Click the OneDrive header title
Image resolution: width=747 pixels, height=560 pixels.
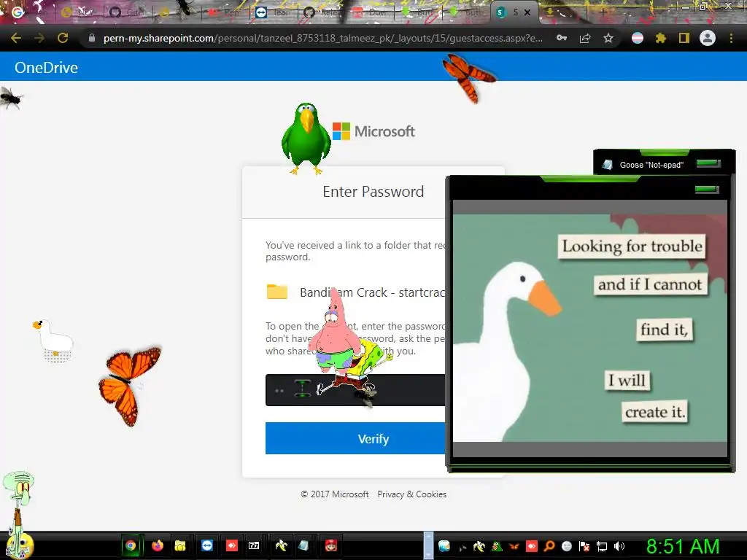pos(46,67)
